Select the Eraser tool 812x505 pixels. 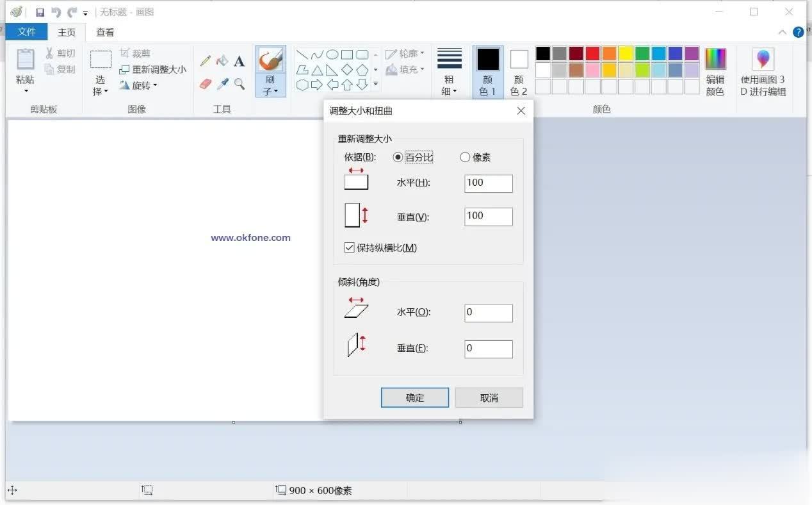pos(206,84)
